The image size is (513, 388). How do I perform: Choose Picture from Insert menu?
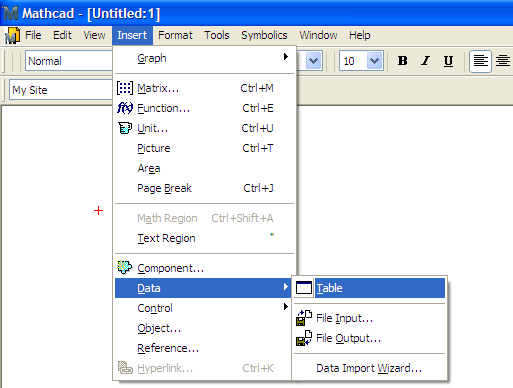(x=204, y=148)
